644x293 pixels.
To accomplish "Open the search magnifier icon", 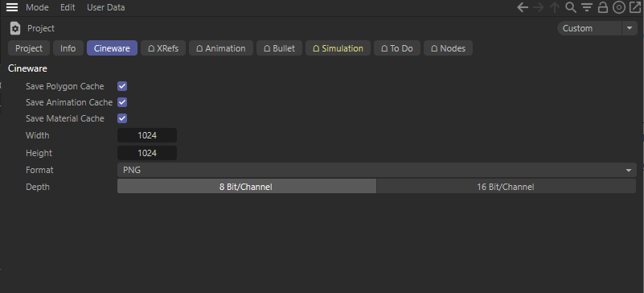I will pos(571,7).
